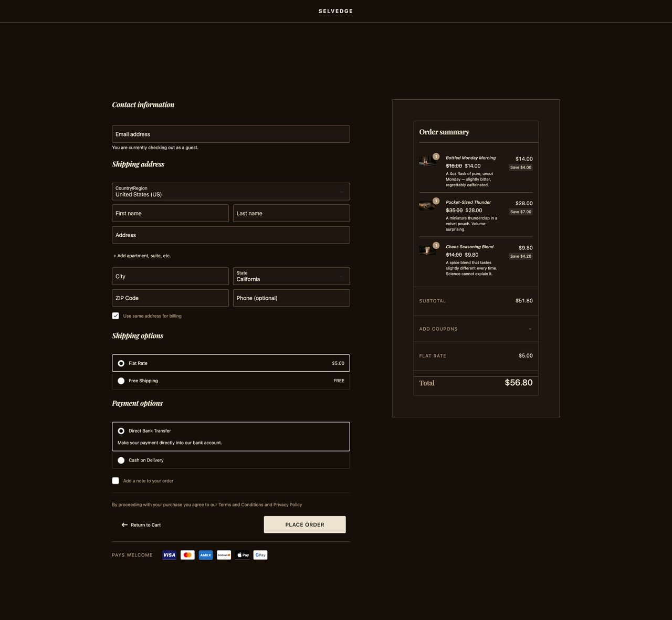
Task: Check Add a note to your order
Action: [x=115, y=481]
